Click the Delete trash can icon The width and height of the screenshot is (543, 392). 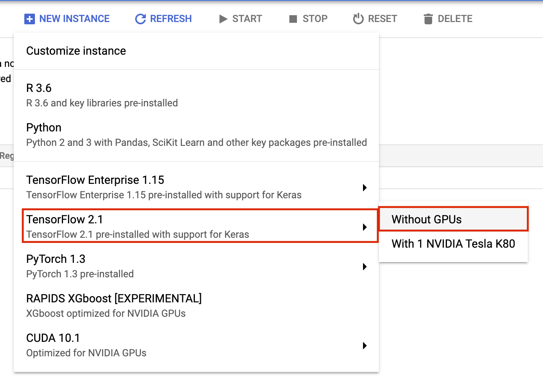pyautogui.click(x=428, y=19)
